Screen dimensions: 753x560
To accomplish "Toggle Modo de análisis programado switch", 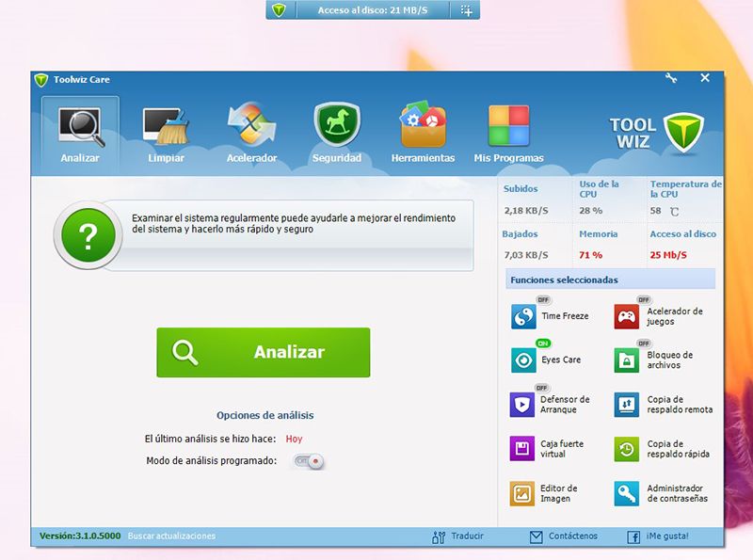I will (310, 461).
